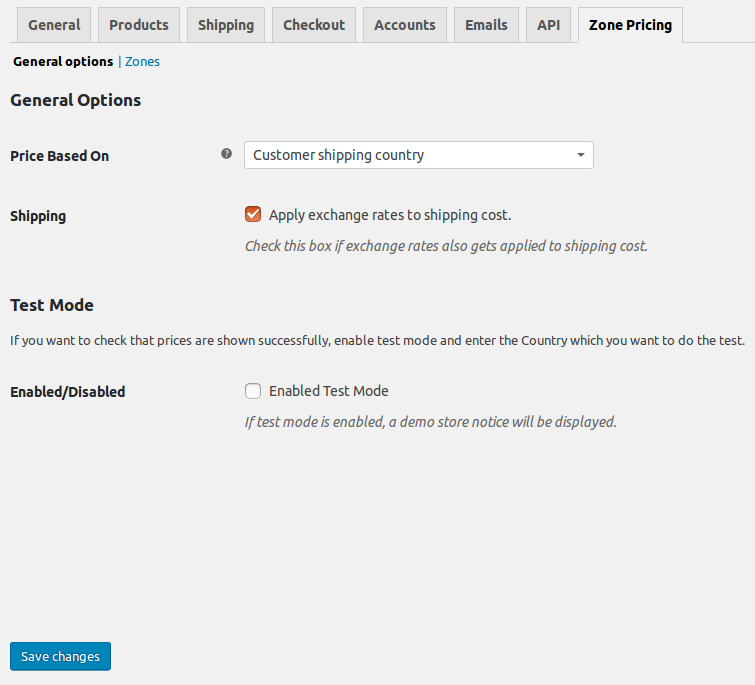Open the API tab
Screen dimensions: 755x685
pos(548,25)
